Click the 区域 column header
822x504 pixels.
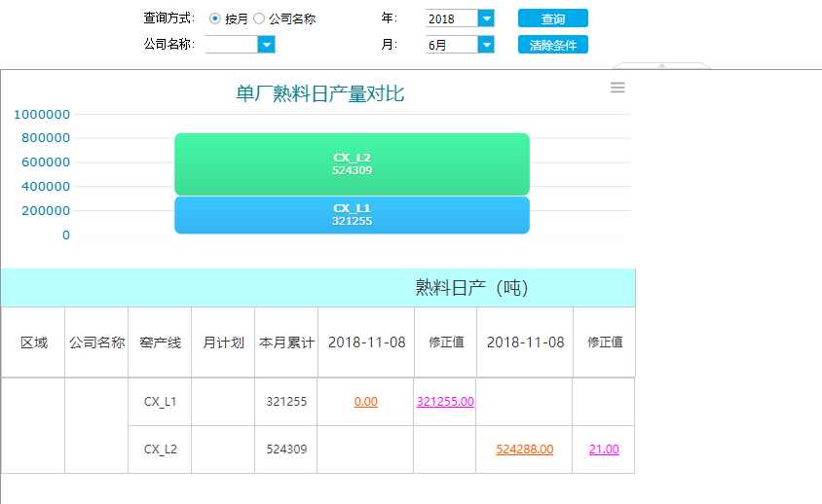34,342
